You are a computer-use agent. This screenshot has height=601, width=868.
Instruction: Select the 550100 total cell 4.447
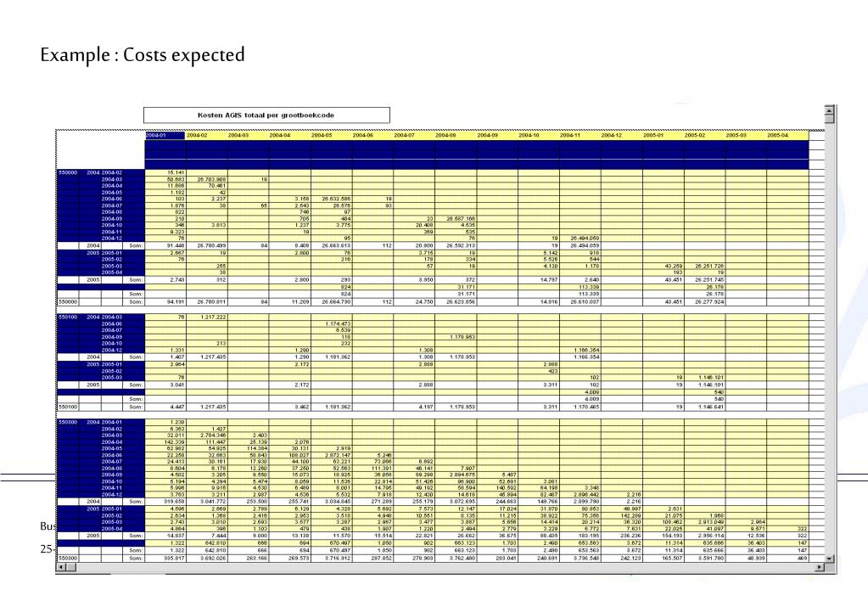165,407
